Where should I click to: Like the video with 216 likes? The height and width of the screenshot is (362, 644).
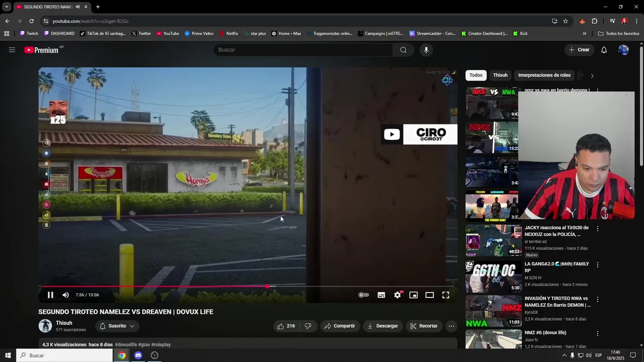[286, 326]
